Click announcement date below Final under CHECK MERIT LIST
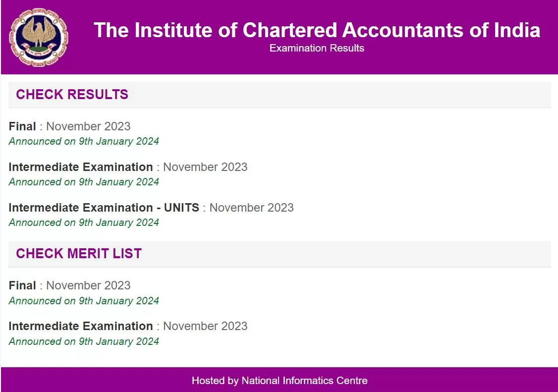This screenshot has height=392, width=558. coord(84,301)
